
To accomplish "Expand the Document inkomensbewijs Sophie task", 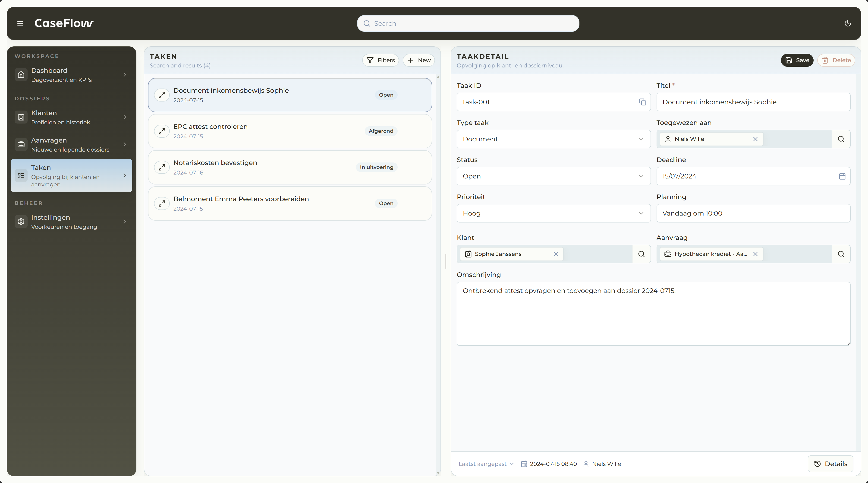I will click(162, 95).
